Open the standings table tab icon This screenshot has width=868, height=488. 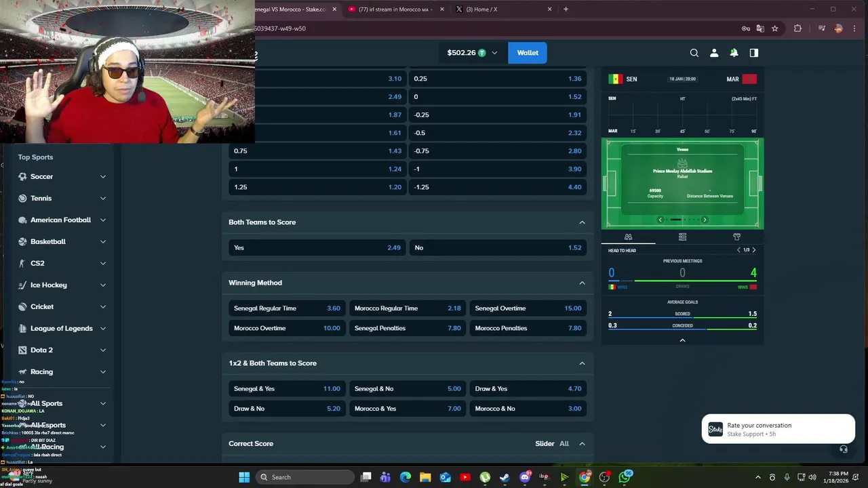point(682,237)
